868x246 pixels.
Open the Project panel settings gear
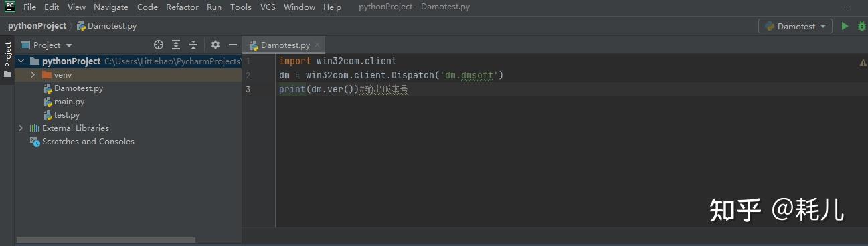coord(215,45)
